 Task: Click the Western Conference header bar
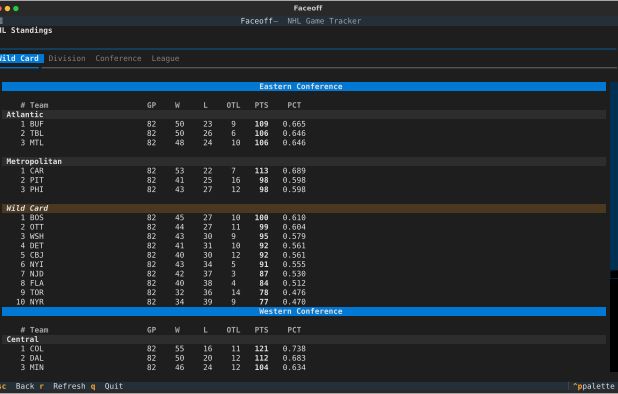tap(304, 311)
